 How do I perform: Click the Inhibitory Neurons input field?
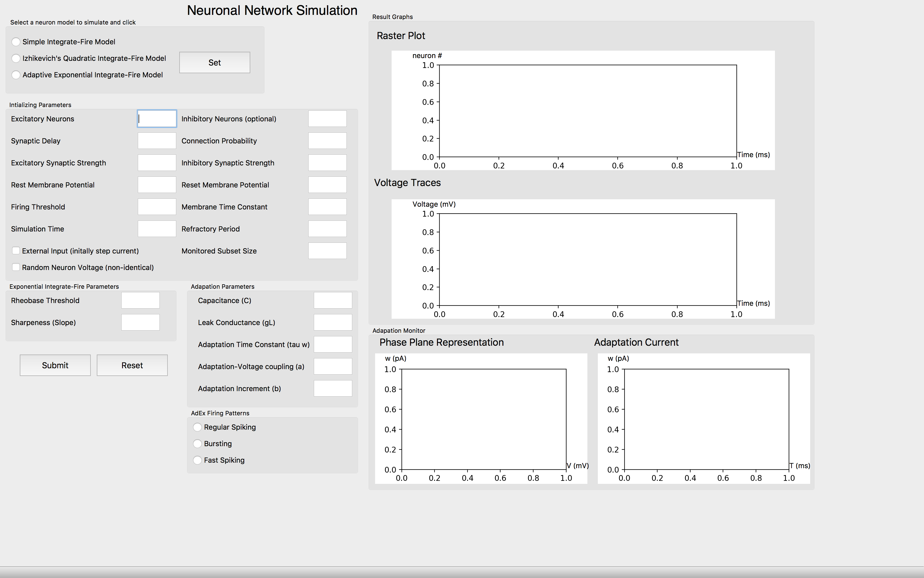[328, 119]
